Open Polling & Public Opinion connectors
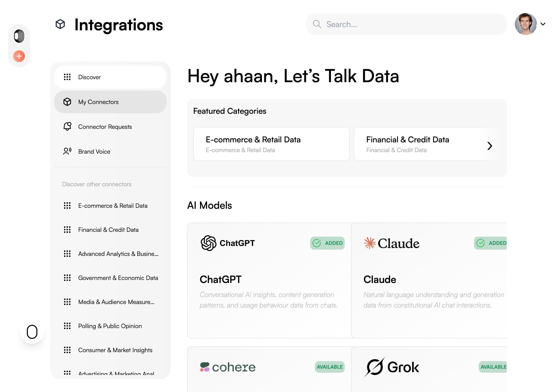 pos(110,326)
